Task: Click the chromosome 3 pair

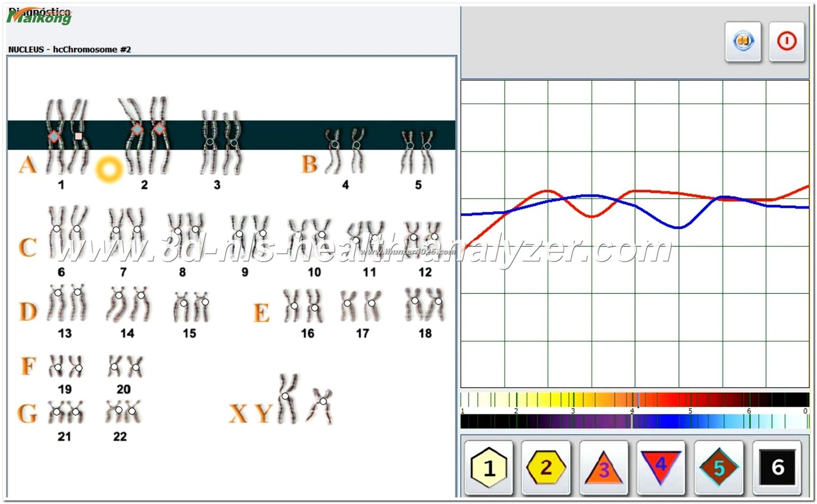Action: click(x=221, y=142)
